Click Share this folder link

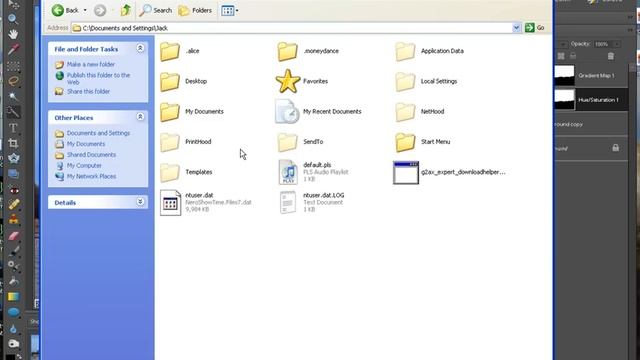pos(88,91)
